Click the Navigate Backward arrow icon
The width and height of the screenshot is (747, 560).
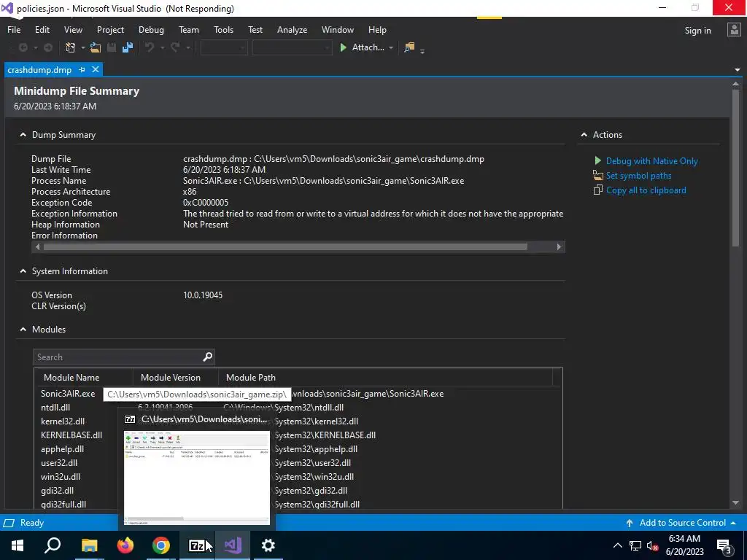(23, 47)
